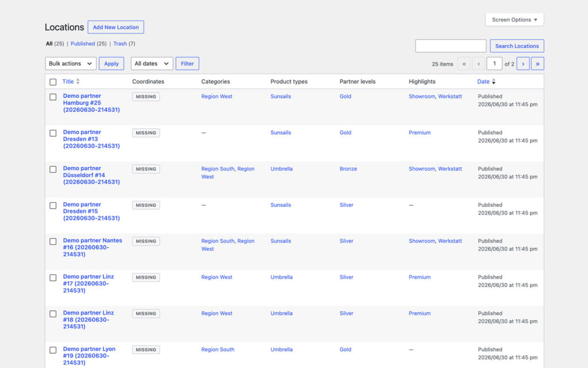Check the box for Nantes #16 row
Screen dimensions: 588x368
click(x=53, y=241)
